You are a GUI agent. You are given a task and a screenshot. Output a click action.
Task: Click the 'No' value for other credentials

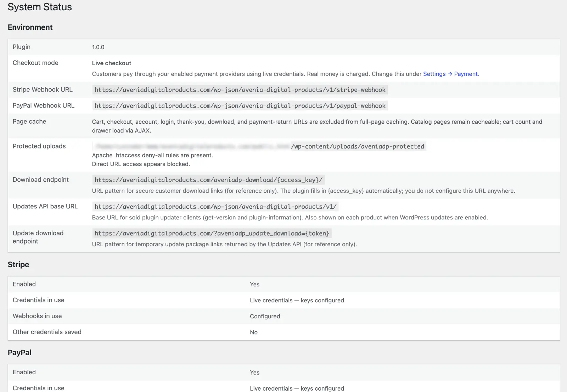pyautogui.click(x=254, y=332)
